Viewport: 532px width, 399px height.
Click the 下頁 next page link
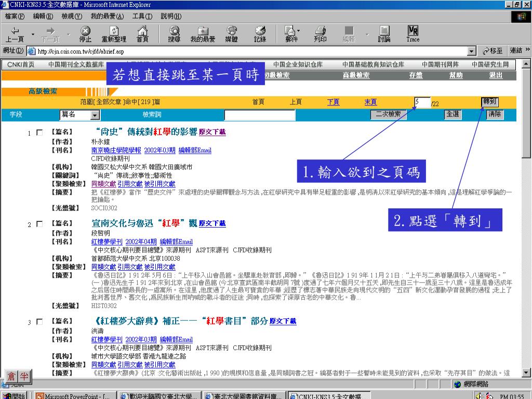point(333,102)
